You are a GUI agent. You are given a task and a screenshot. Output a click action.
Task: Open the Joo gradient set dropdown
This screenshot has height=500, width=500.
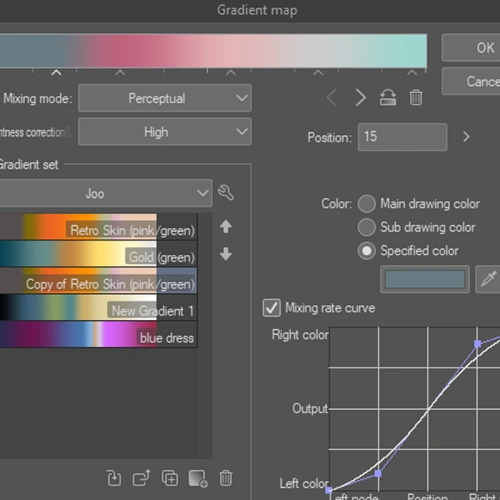(105, 193)
